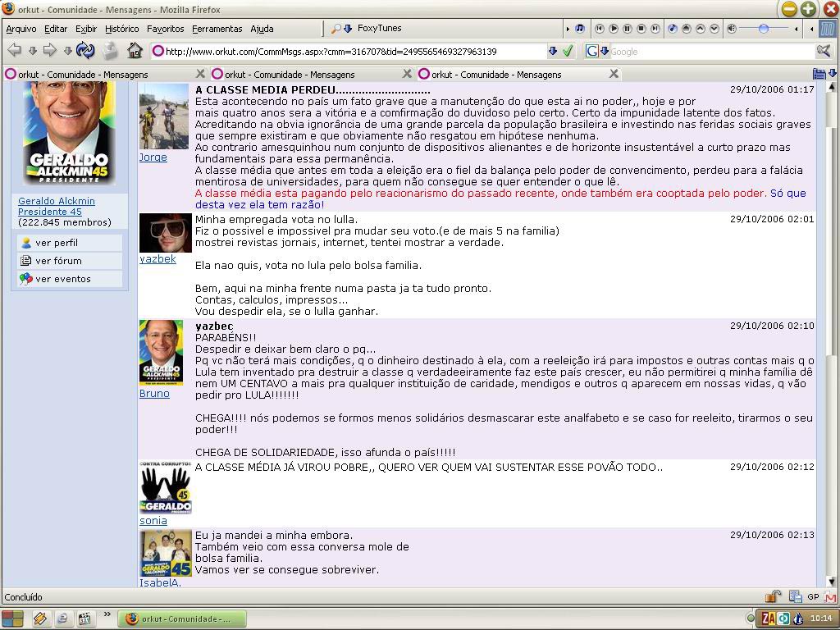Click yazbek's sunglasses avatar thumbnail
This screenshot has height=630, width=840.
click(x=166, y=232)
